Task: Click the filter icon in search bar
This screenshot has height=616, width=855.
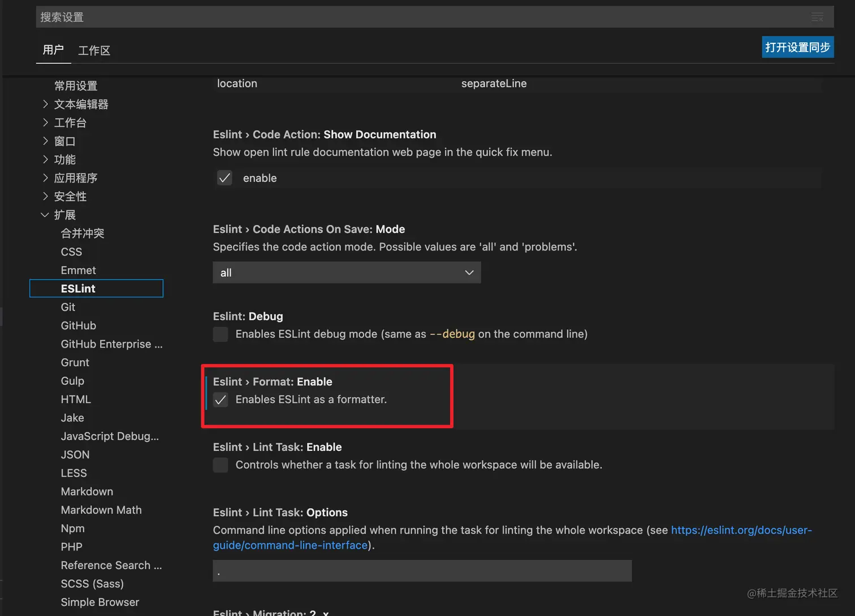Action: [817, 17]
